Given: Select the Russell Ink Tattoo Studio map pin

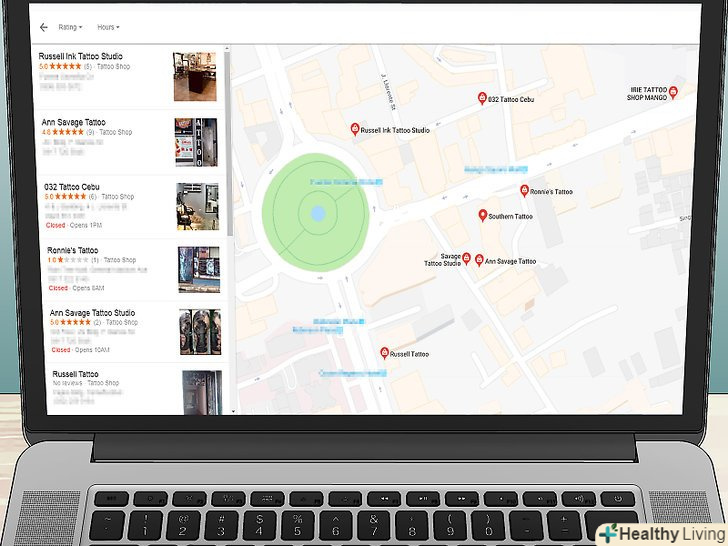Looking at the screenshot, I should click(355, 129).
